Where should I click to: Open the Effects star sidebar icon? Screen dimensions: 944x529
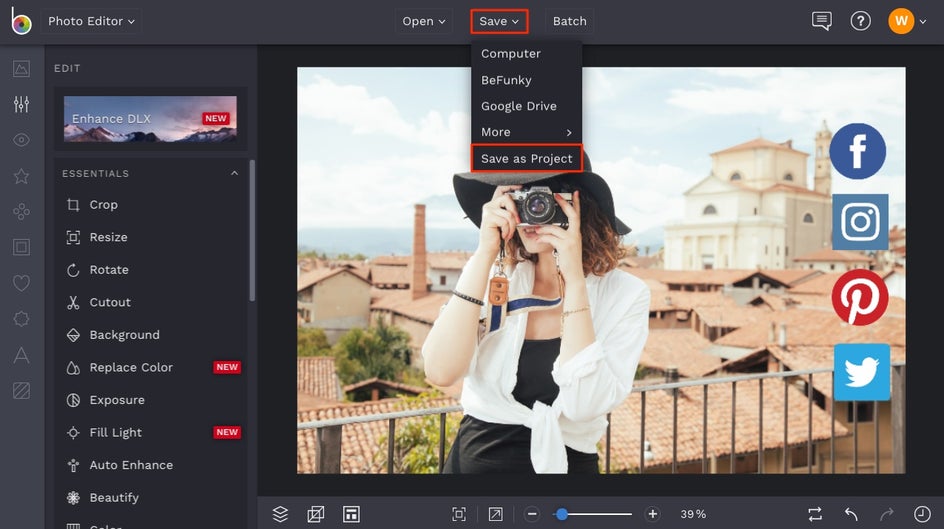click(x=21, y=176)
